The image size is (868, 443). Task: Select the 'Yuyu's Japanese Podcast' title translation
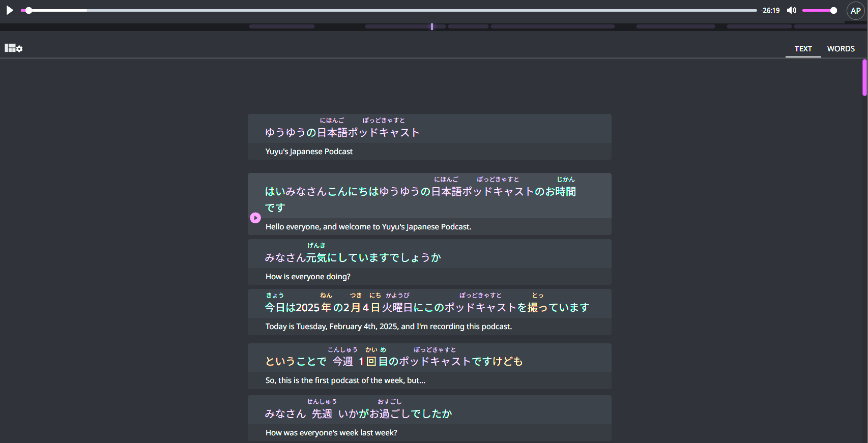point(309,152)
